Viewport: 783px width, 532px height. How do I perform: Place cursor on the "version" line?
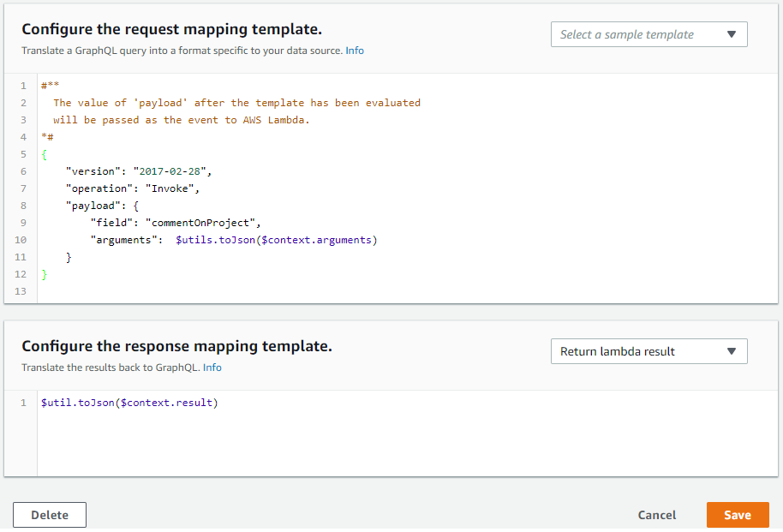click(139, 171)
